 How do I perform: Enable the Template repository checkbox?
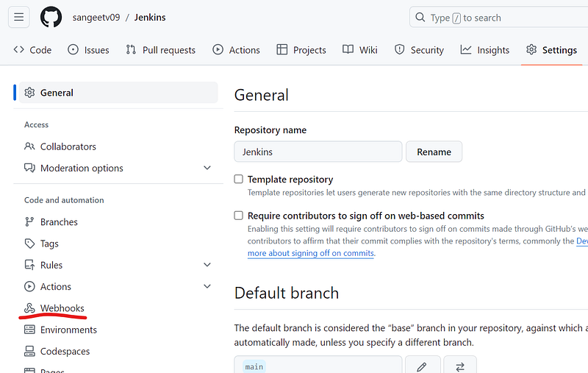pos(238,179)
